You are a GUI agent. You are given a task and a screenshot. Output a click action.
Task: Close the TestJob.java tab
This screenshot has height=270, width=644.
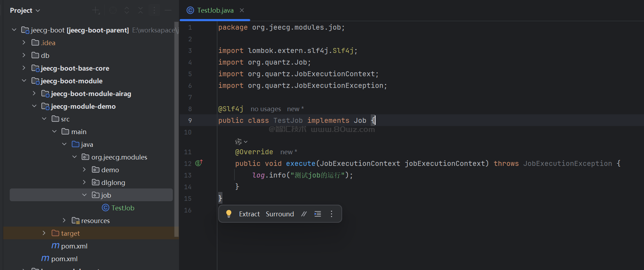tap(242, 10)
